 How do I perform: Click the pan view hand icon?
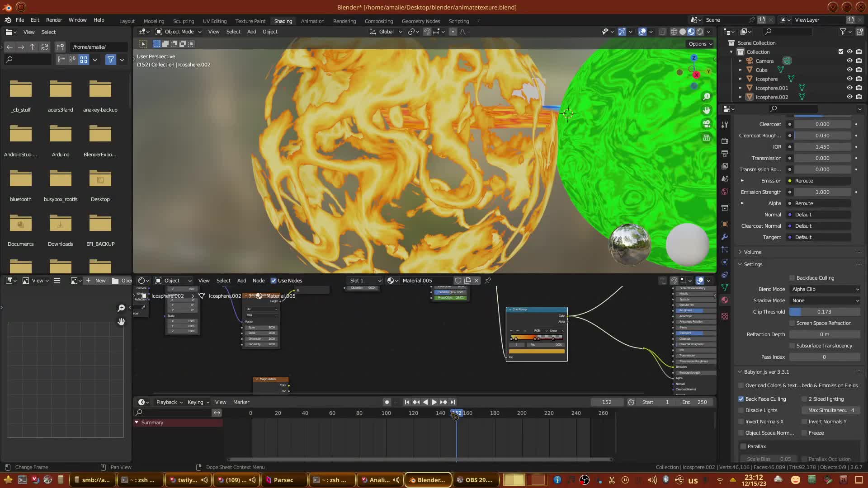tap(707, 110)
